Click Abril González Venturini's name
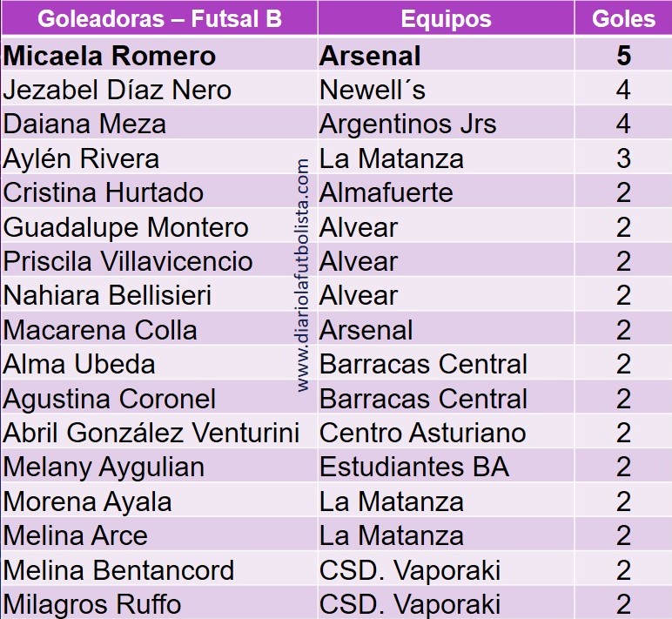 (151, 433)
